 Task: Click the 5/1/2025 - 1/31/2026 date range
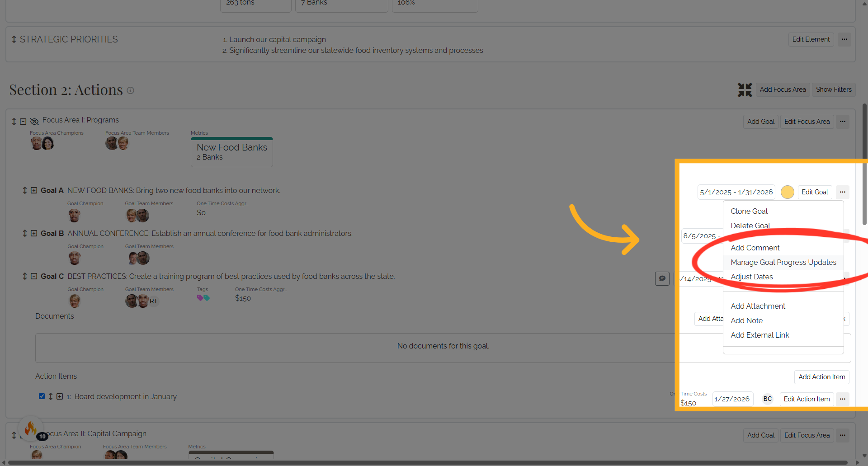736,192
